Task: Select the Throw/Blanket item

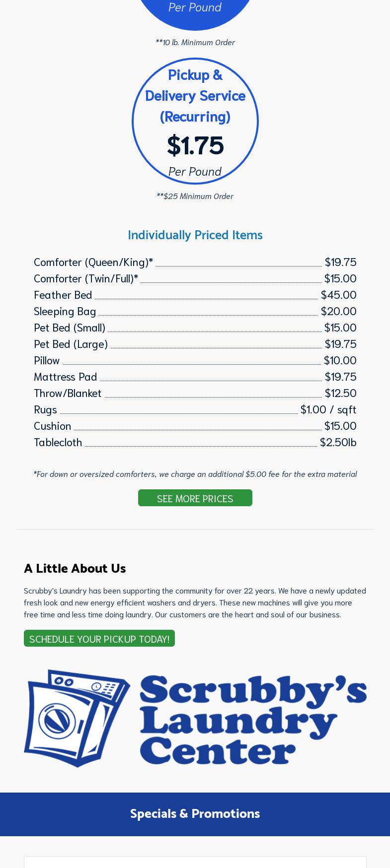Action: 68,393
